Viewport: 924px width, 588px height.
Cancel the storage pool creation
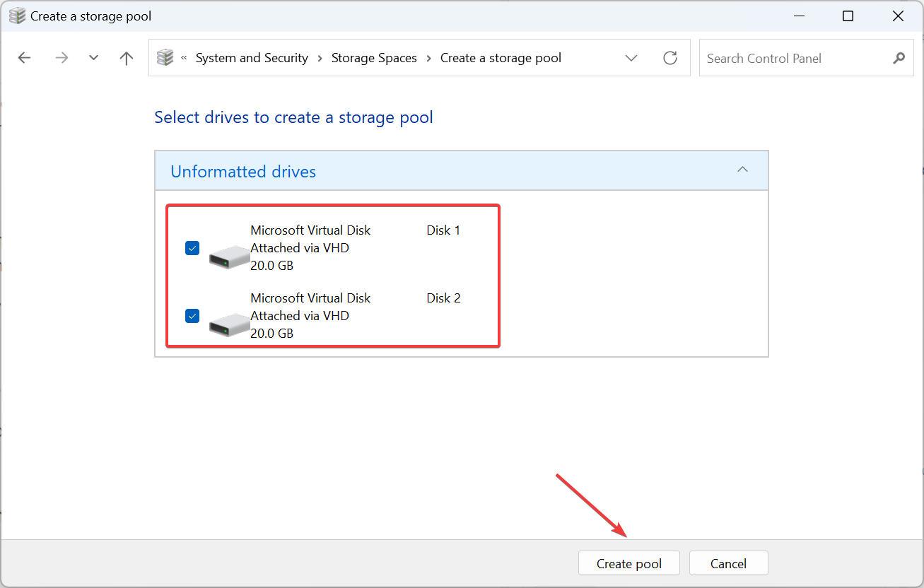click(x=728, y=563)
